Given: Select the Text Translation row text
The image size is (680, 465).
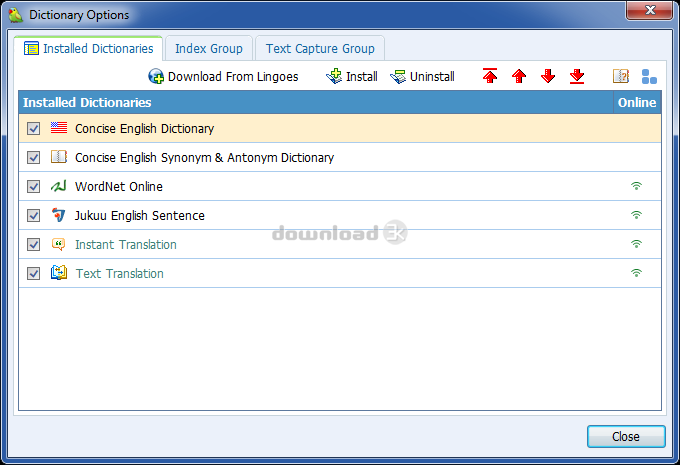Looking at the screenshot, I should pyautogui.click(x=120, y=274).
